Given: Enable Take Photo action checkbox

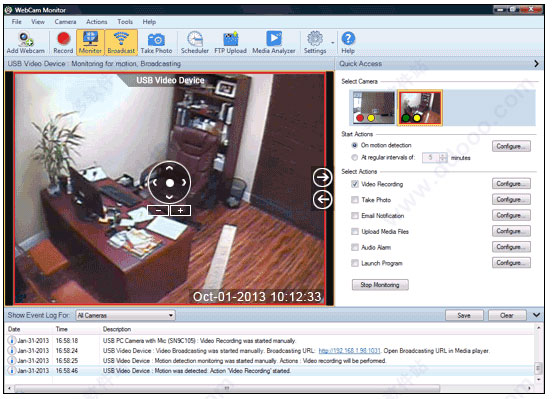Looking at the screenshot, I should [x=355, y=200].
